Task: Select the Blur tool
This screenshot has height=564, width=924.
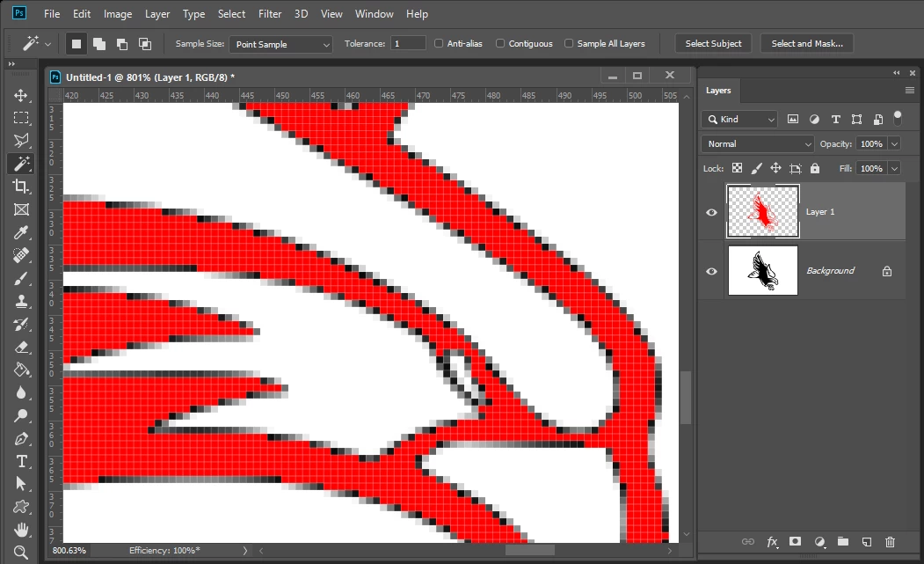Action: pyautogui.click(x=21, y=393)
